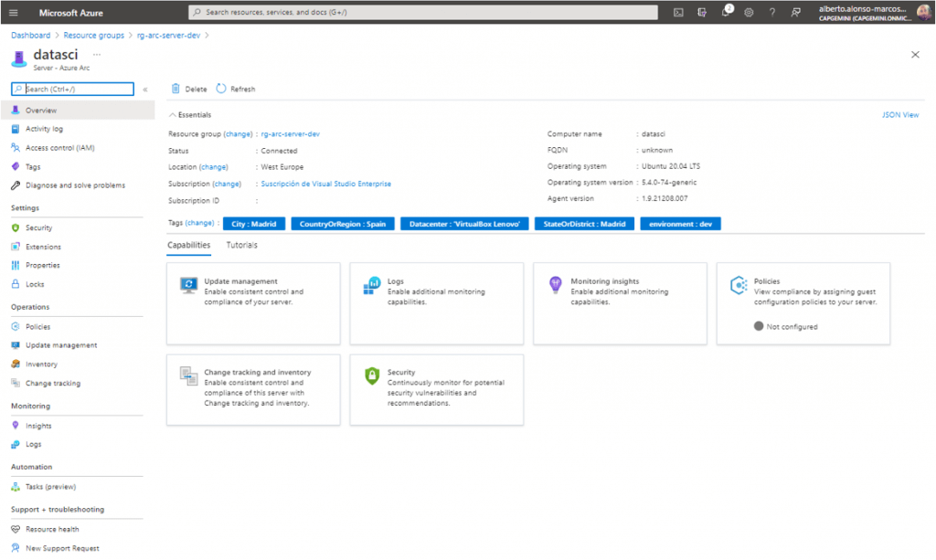Open the Azure portal hamburger menu
This screenshot has height=560, width=936.
tap(13, 13)
